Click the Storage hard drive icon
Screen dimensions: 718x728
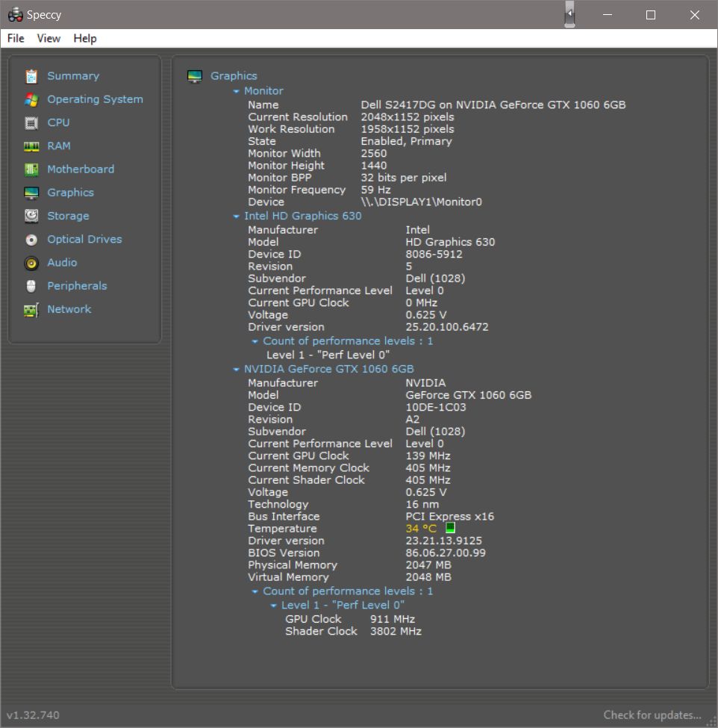[x=31, y=216]
